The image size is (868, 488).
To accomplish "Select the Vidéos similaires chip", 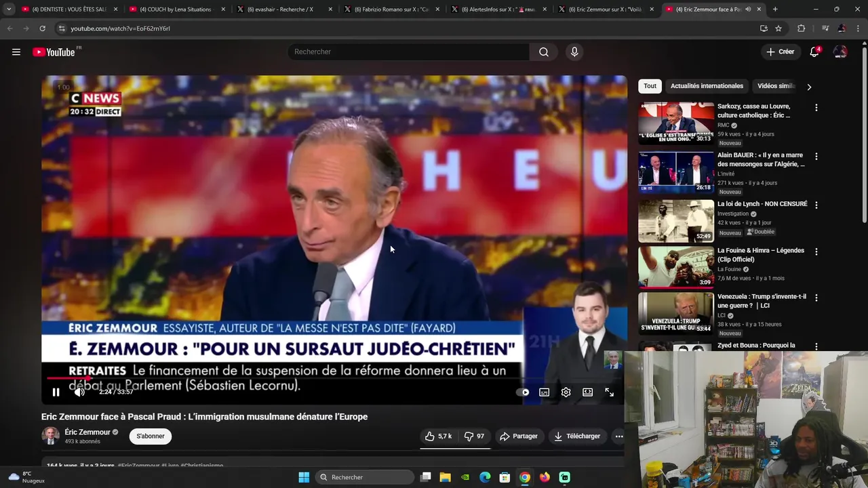I will tap(776, 86).
